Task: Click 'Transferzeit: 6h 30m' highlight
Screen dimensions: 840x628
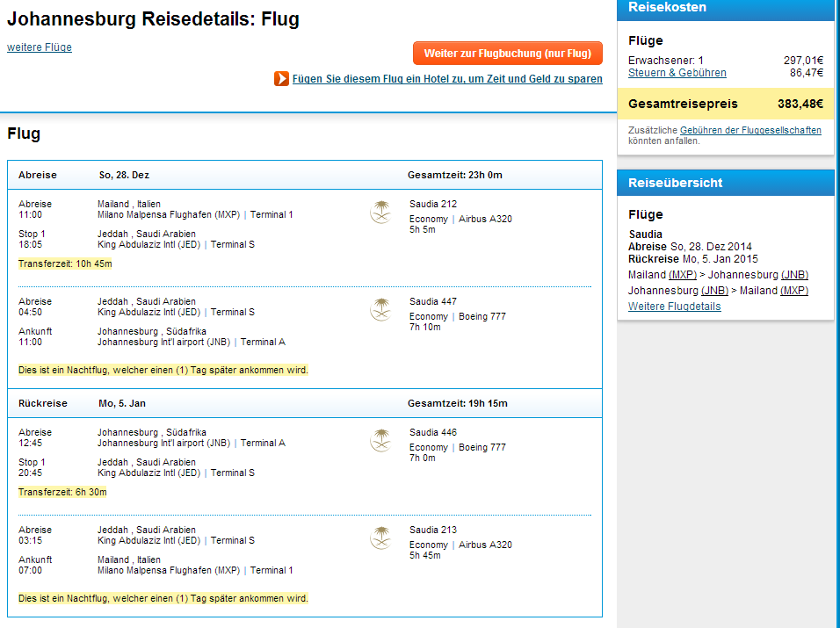Action: (62, 492)
